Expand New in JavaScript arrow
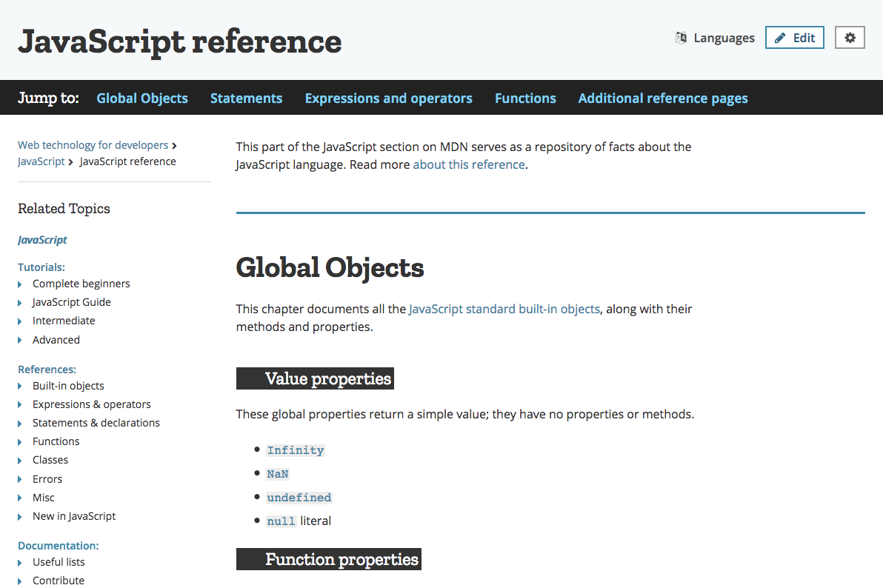 pyautogui.click(x=20, y=517)
